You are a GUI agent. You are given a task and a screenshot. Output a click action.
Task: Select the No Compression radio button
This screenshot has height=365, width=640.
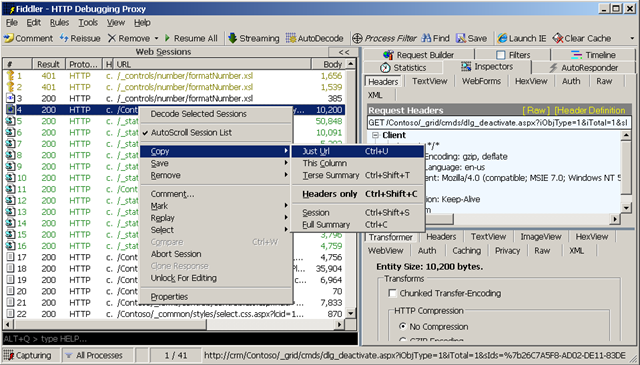click(x=403, y=326)
